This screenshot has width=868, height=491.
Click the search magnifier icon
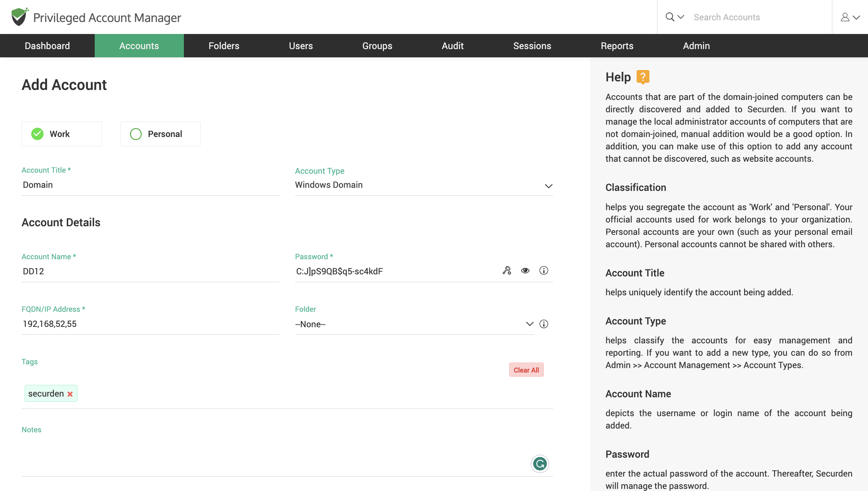coord(670,17)
